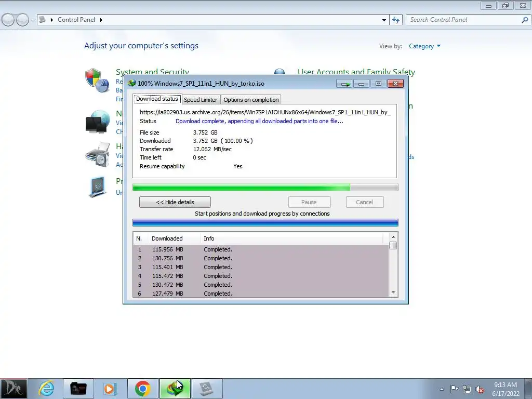The width and height of the screenshot is (532, 399).
Task: Open the Options on completion tab
Action: pos(251,100)
